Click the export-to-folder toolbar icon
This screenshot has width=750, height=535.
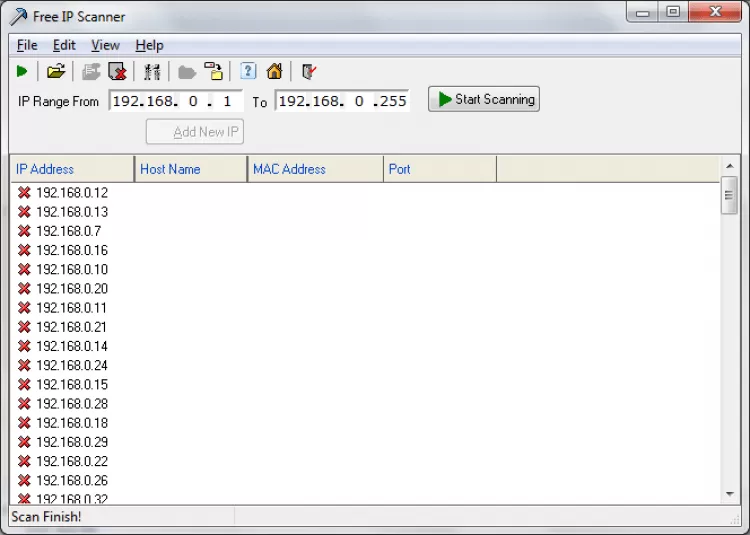click(214, 71)
